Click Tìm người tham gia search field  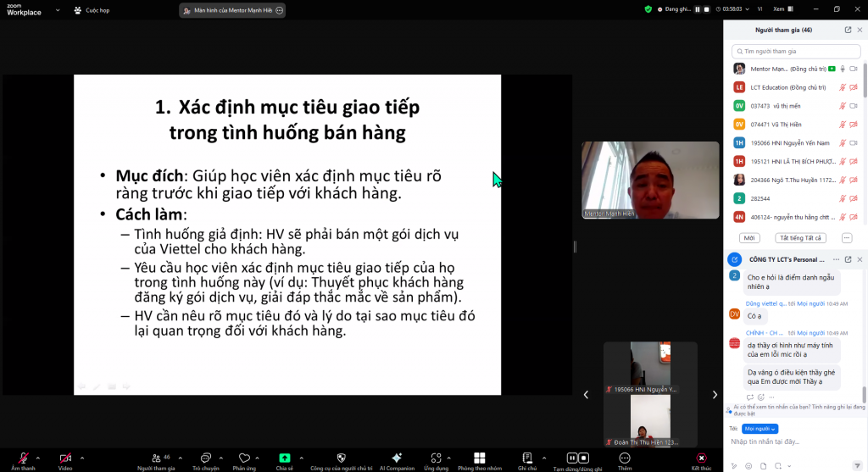point(795,51)
